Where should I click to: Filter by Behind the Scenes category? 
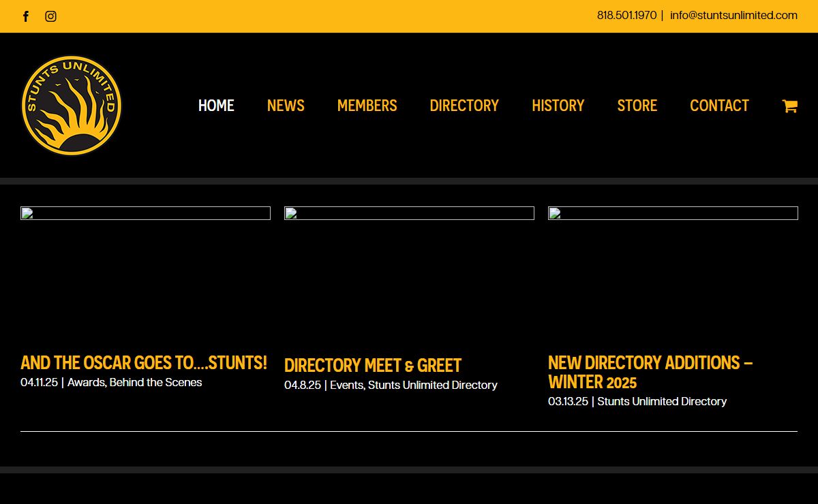point(155,383)
